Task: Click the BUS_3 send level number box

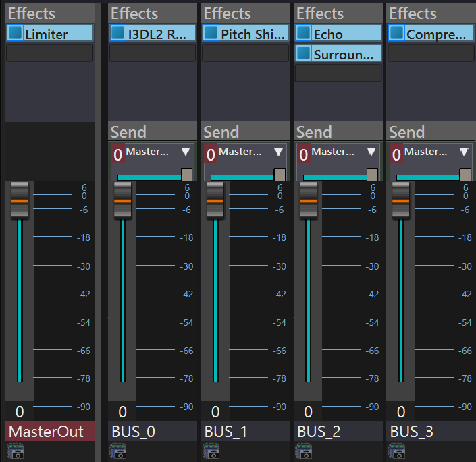Action: coord(396,154)
